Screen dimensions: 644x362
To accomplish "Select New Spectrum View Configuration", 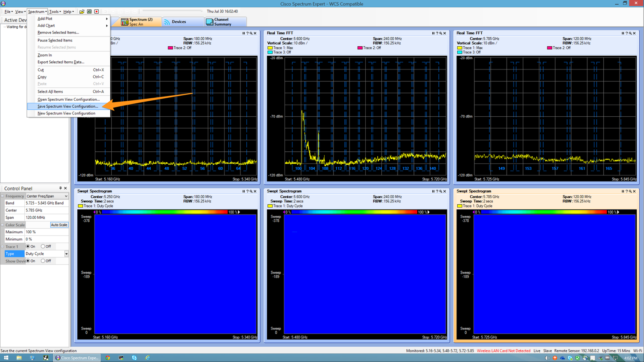I will (x=65, y=113).
